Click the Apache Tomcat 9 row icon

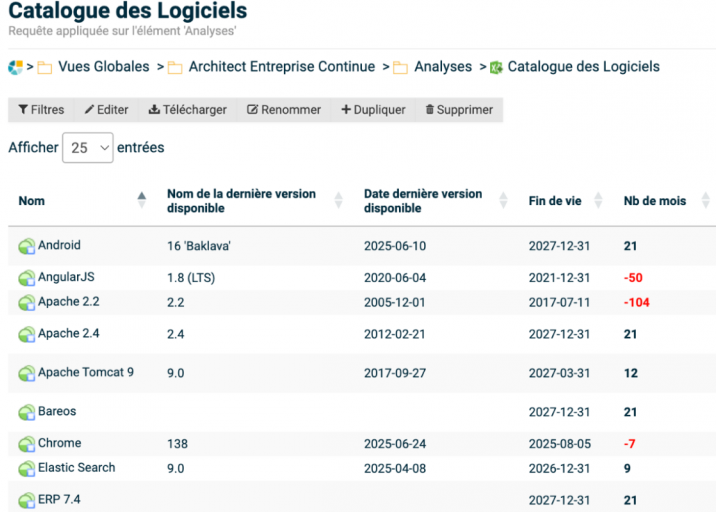(27, 374)
